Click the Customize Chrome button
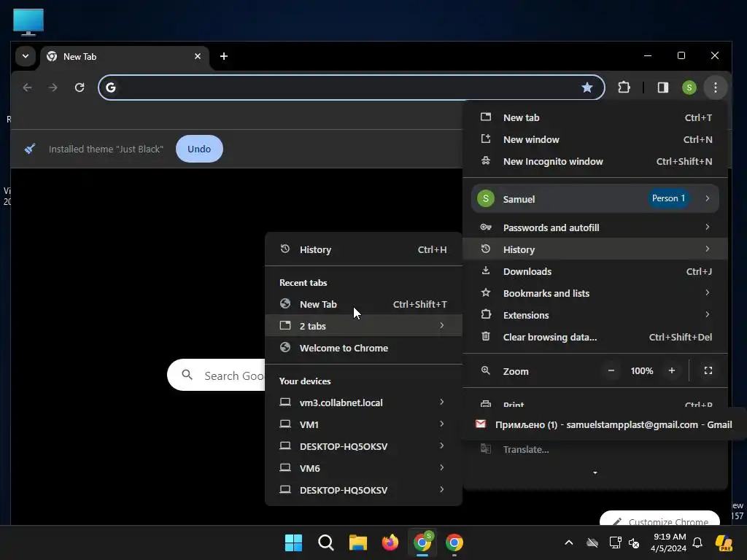The image size is (747, 560). coord(659,518)
